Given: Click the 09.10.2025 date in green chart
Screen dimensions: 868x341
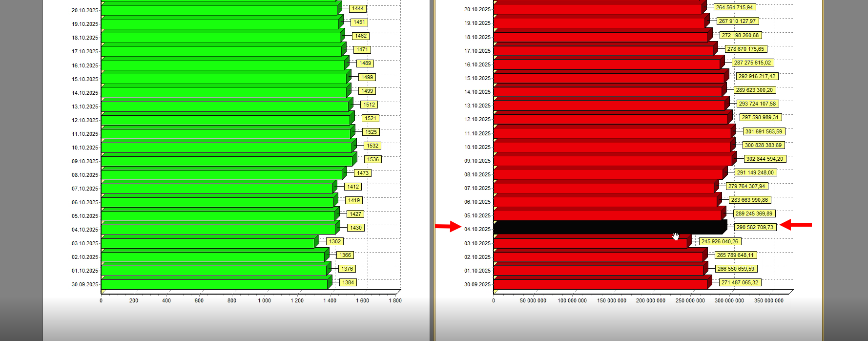Looking at the screenshot, I should [85, 161].
